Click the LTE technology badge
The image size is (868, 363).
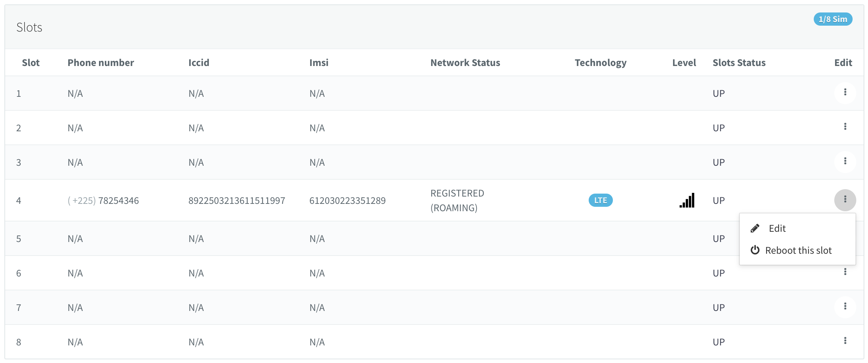(600, 201)
